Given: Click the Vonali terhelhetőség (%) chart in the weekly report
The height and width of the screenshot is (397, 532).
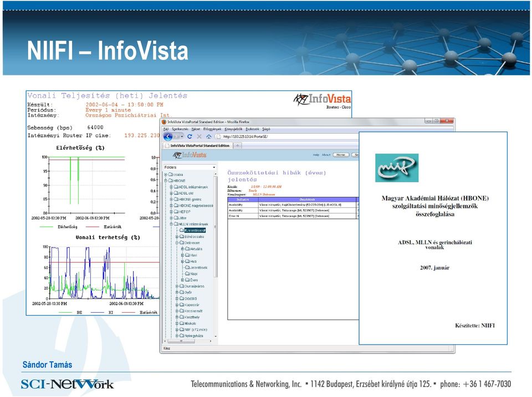Looking at the screenshot, I should 96,274.
